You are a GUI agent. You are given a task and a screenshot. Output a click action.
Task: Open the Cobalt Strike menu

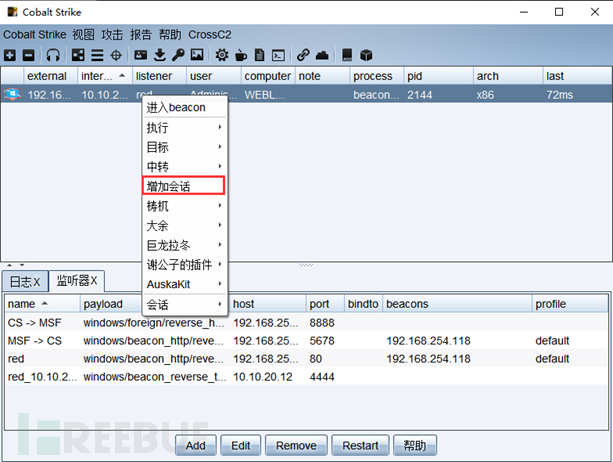35,34
